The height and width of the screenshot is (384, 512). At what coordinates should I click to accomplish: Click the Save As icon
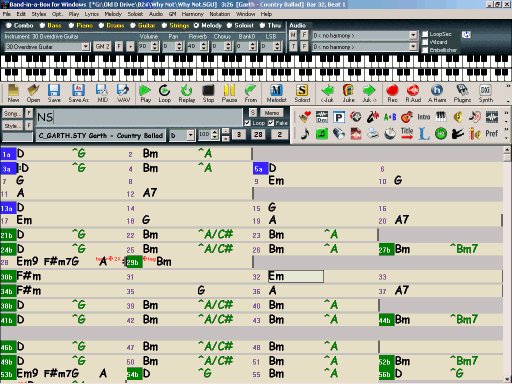tap(78, 93)
